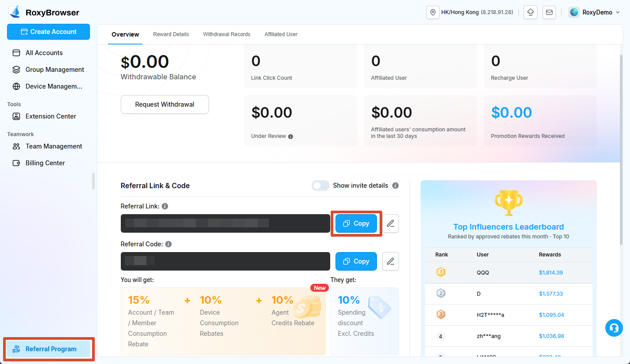The height and width of the screenshot is (364, 630).
Task: Open Billing Center in the sidebar
Action: tap(48, 163)
